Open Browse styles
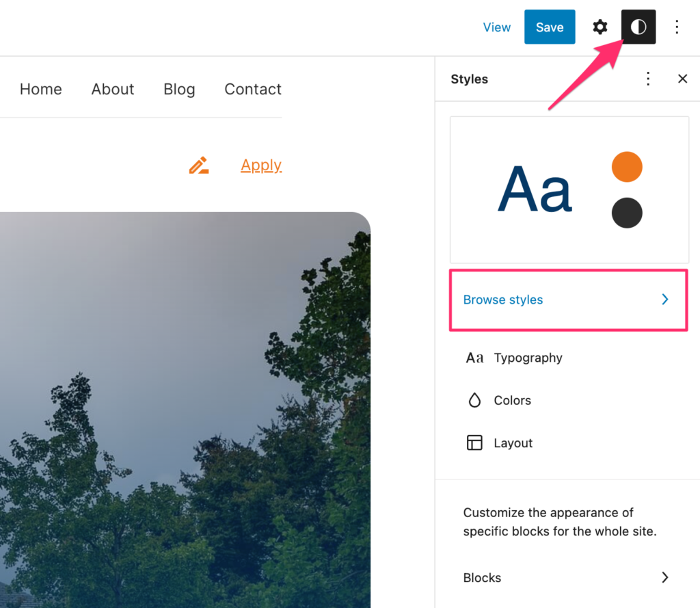 (568, 300)
